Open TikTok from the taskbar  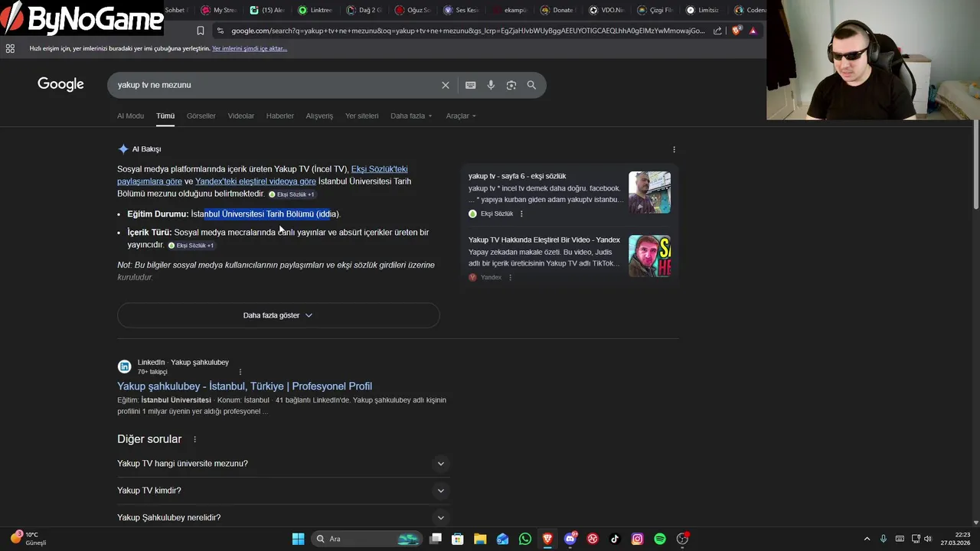[x=615, y=539]
